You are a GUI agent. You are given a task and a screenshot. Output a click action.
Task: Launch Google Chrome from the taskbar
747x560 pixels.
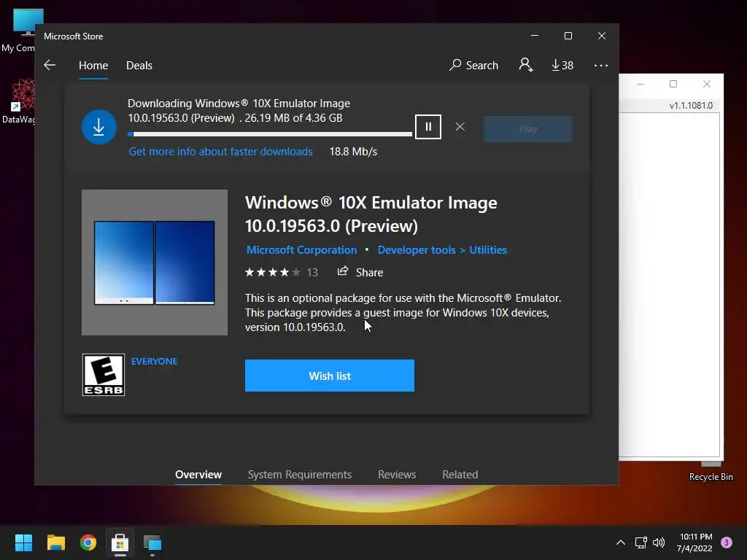click(x=88, y=542)
